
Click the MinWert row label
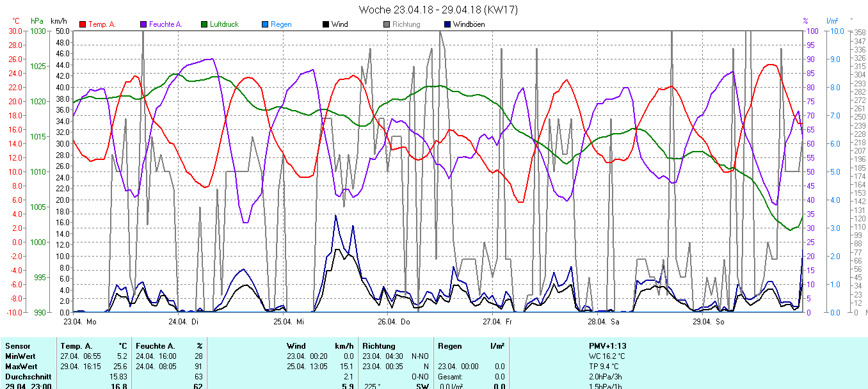click(20, 356)
